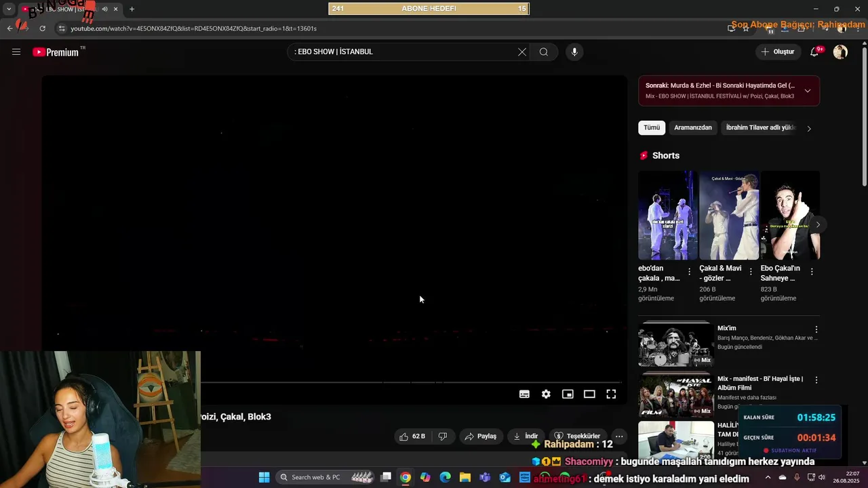This screenshot has height=488, width=868.
Task: Open manifest mix options menu
Action: pyautogui.click(x=816, y=380)
